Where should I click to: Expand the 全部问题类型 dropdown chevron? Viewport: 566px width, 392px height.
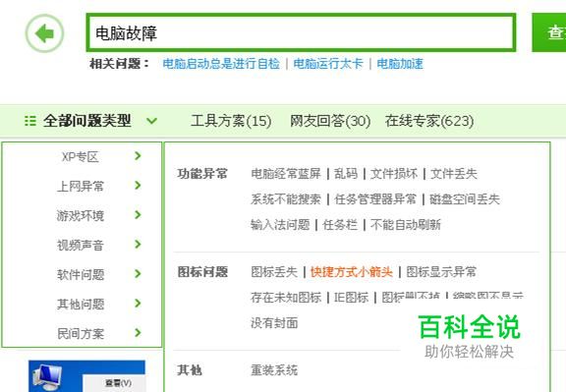(x=152, y=121)
